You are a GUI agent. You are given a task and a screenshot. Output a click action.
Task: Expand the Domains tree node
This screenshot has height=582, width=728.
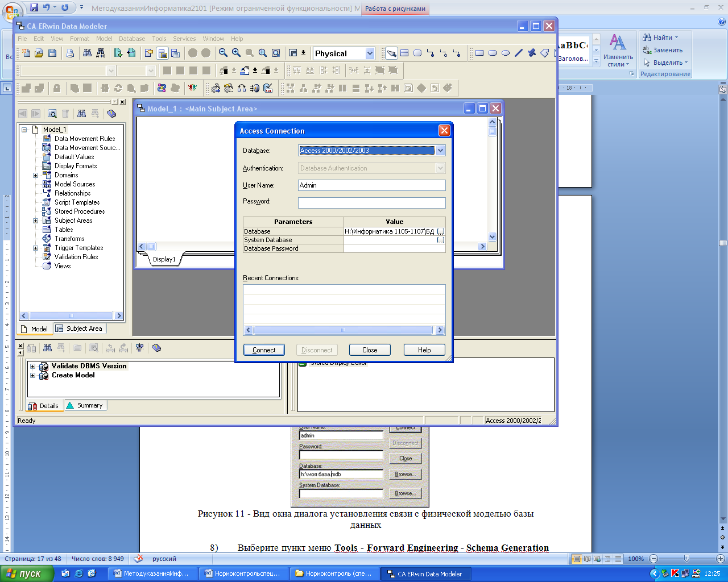[x=35, y=175]
